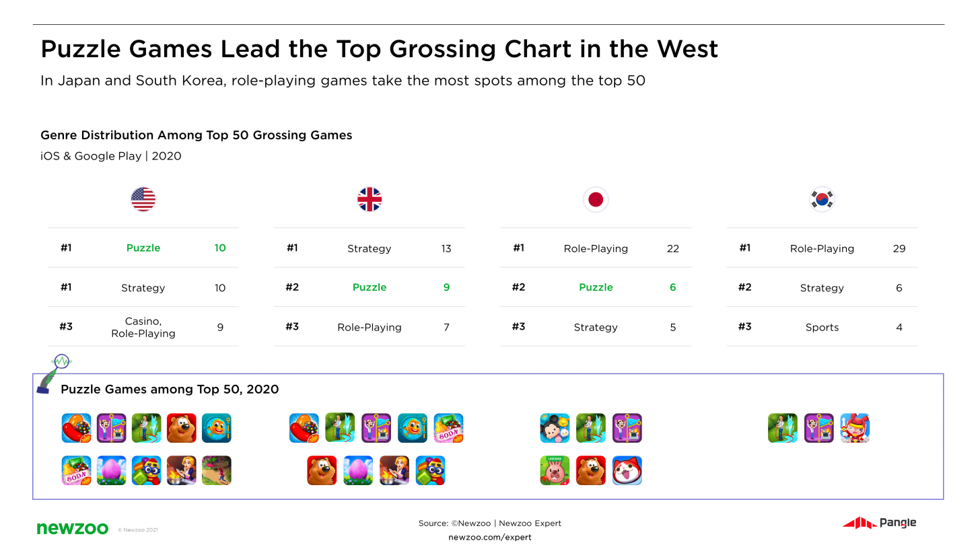980x551 pixels.
Task: Select the Japan flag icon
Action: (595, 200)
